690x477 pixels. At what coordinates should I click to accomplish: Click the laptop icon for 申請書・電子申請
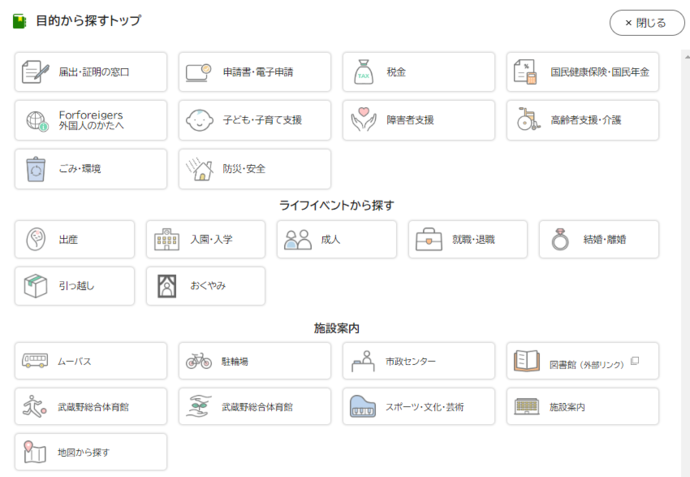point(198,73)
